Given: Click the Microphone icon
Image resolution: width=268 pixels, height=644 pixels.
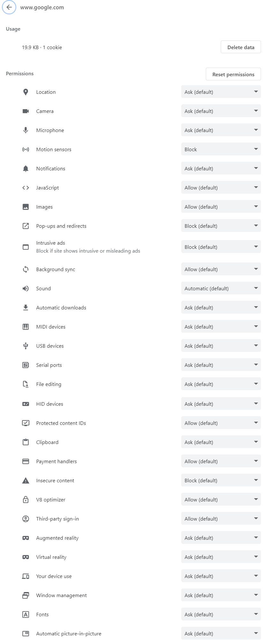Looking at the screenshot, I should coord(26,130).
